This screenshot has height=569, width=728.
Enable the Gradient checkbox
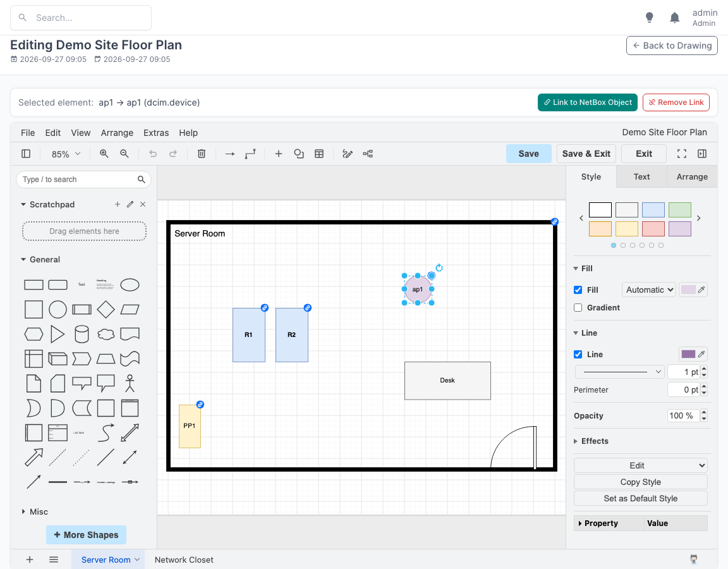point(578,307)
